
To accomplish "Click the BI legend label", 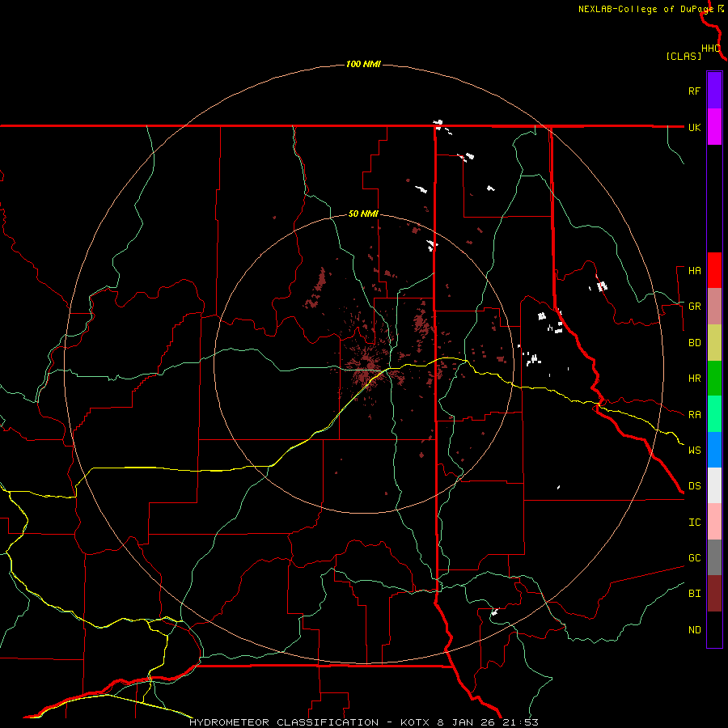I will (x=694, y=594).
